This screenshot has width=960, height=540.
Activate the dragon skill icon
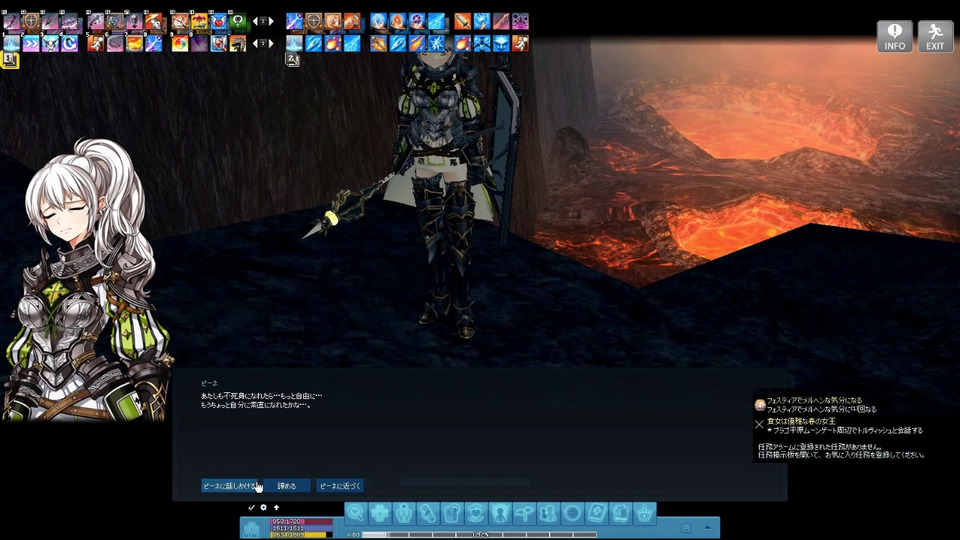(x=238, y=43)
